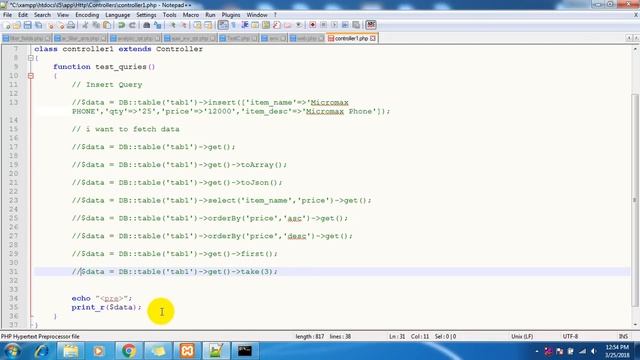This screenshot has height=360, width=640.
Task: Click the editor vertical scrollbar thumb
Action: [635, 200]
